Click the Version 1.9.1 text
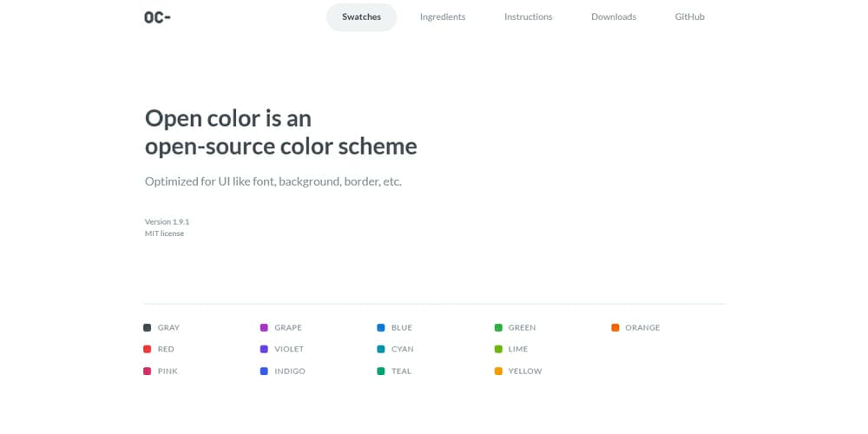 pos(168,222)
